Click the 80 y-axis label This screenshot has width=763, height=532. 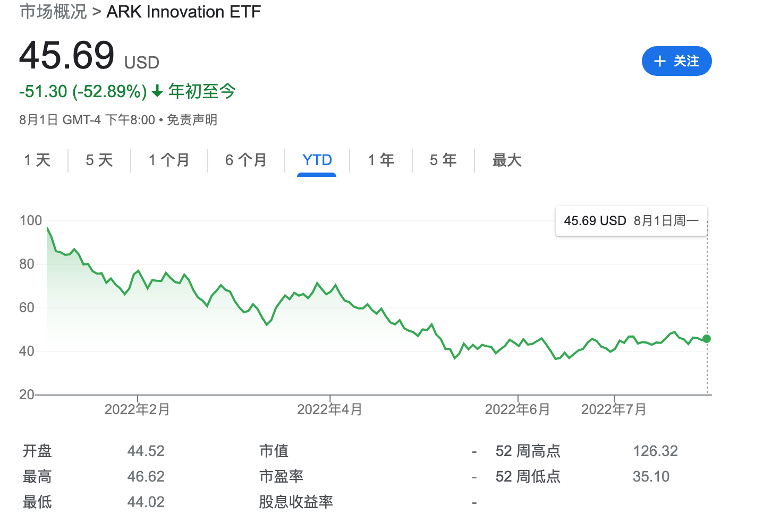27,264
